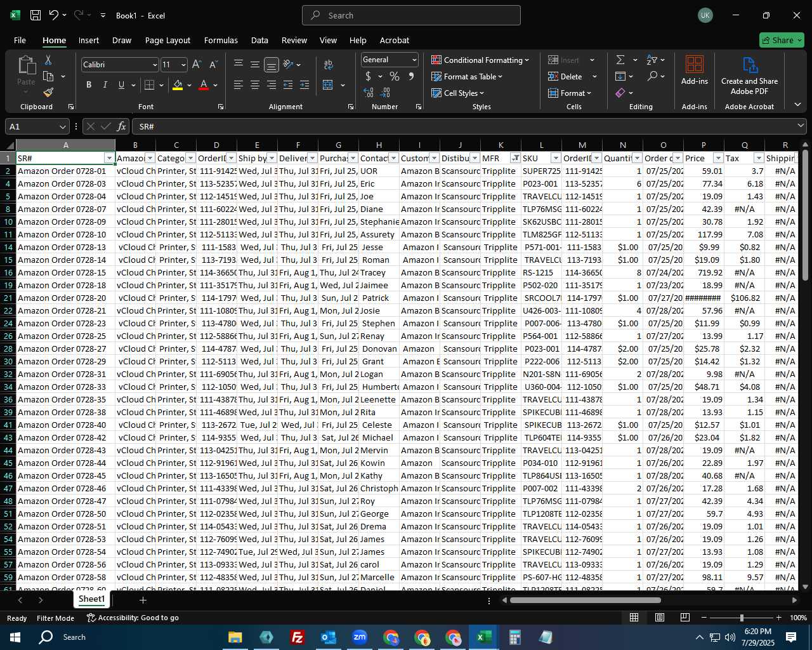The image size is (812, 650).
Task: Click Increase Font Size icon
Action: coord(197,65)
